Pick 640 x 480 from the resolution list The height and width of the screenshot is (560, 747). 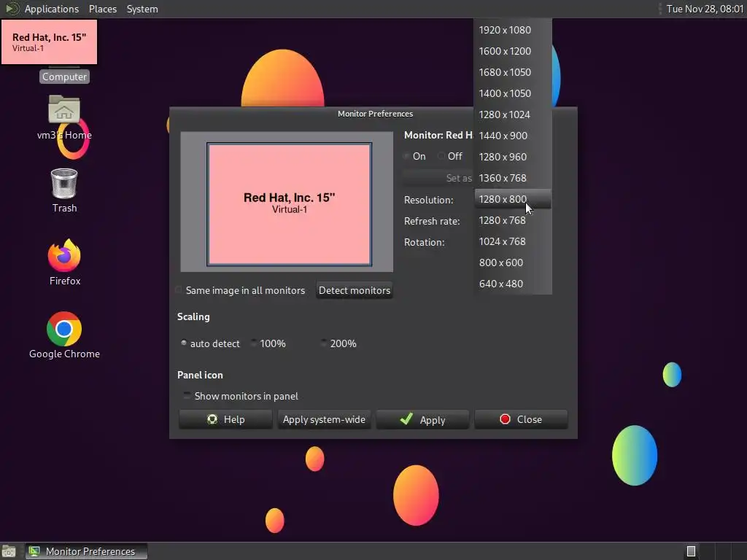coord(513,284)
